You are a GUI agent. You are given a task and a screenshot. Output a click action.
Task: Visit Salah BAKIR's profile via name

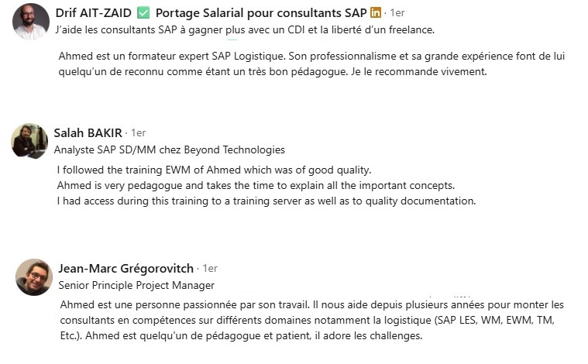(x=88, y=133)
